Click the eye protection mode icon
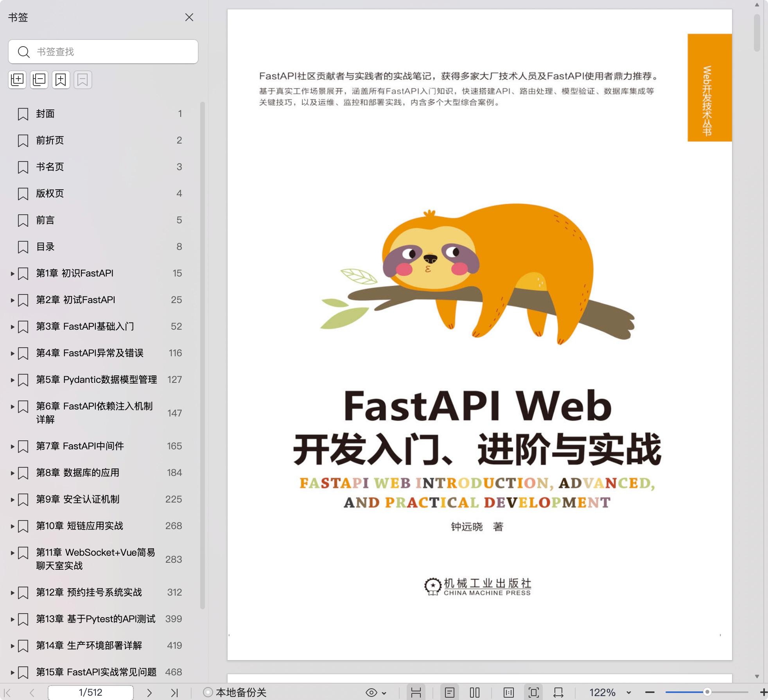This screenshot has height=700, width=768. tap(371, 693)
